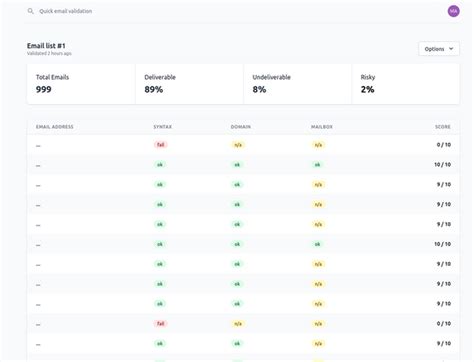Sort by Score column header

click(x=443, y=127)
